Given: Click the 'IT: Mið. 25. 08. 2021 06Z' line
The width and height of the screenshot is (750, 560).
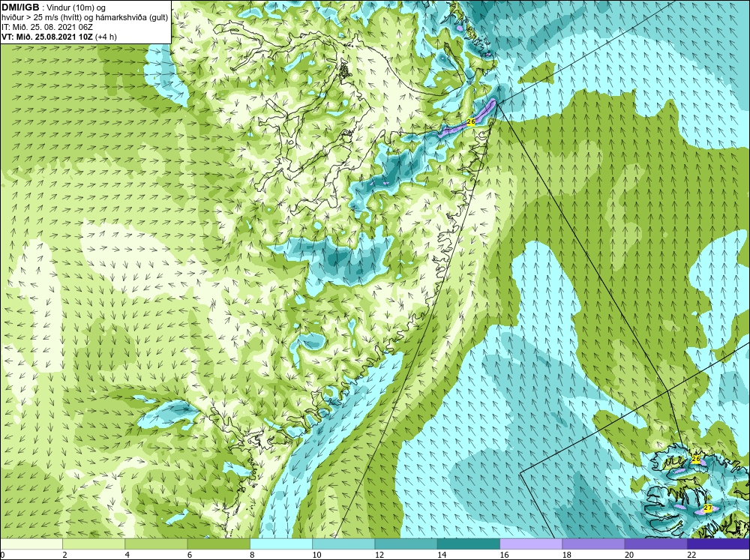Looking at the screenshot, I should [47, 27].
